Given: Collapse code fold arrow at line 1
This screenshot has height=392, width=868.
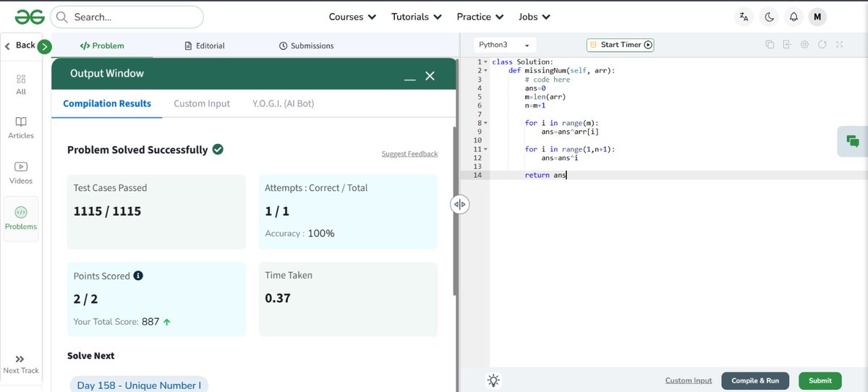Looking at the screenshot, I should pos(485,62).
